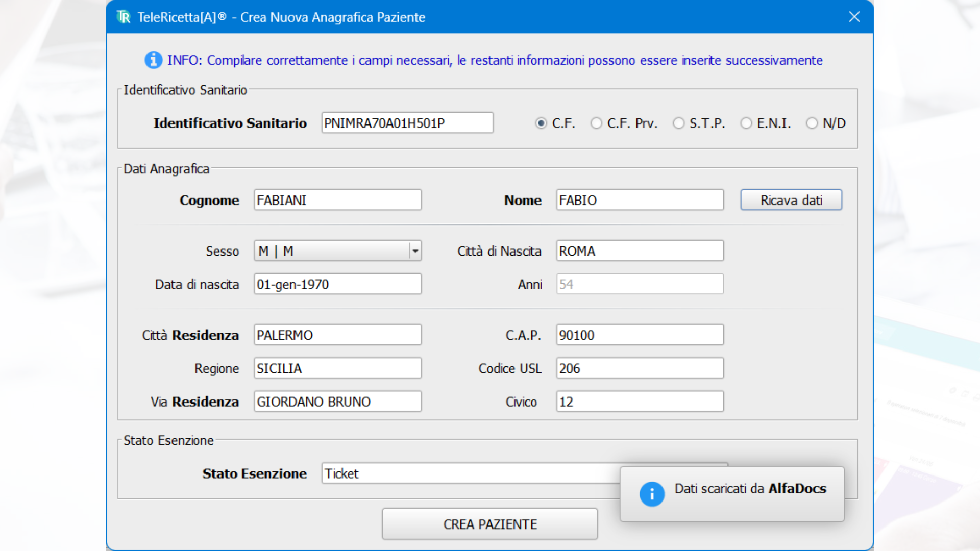The height and width of the screenshot is (551, 980).
Task: Select the C.F. radio button
Action: pyautogui.click(x=541, y=123)
